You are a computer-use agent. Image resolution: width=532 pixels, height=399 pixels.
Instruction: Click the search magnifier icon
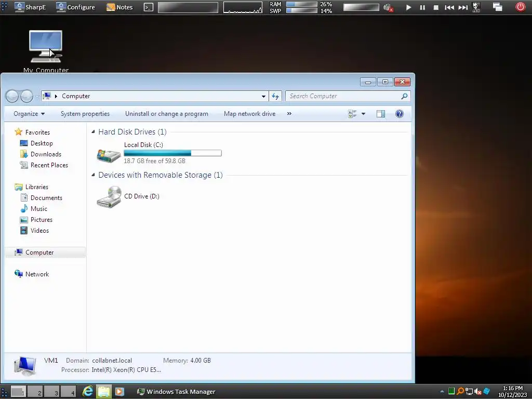point(404,96)
